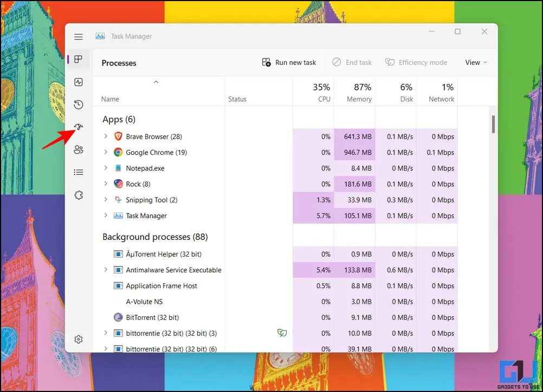Minimize the Task Manager window
The height and width of the screenshot is (392, 543).
(x=431, y=31)
